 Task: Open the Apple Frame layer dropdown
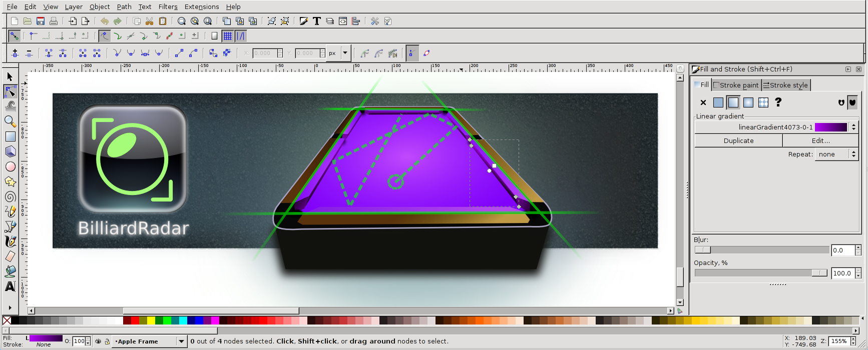pyautogui.click(x=181, y=341)
